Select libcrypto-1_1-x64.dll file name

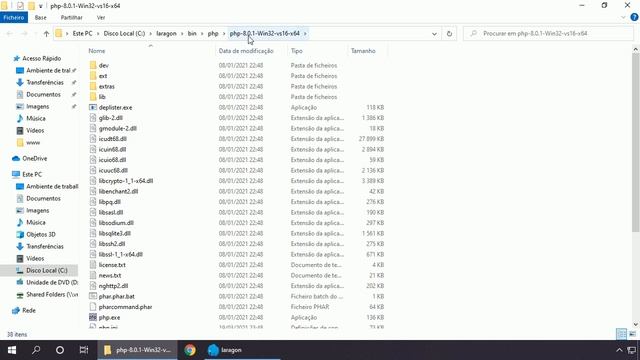pos(126,181)
